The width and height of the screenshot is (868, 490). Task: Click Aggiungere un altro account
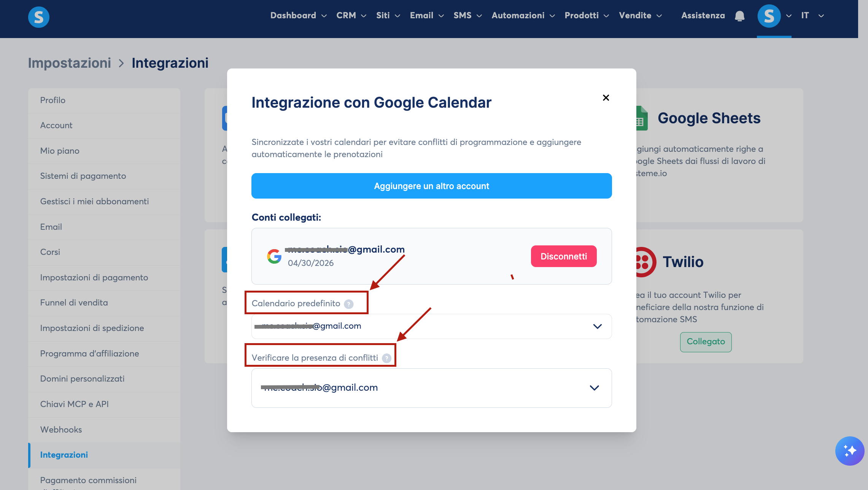432,186
